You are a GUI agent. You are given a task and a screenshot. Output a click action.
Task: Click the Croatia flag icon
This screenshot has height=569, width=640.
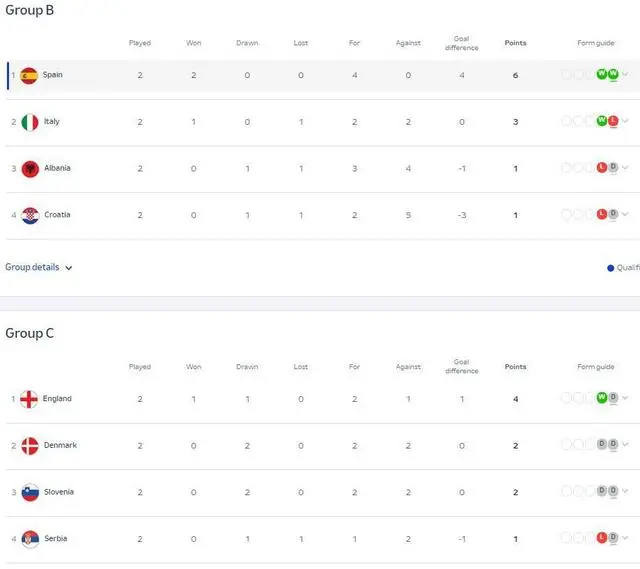pos(30,215)
